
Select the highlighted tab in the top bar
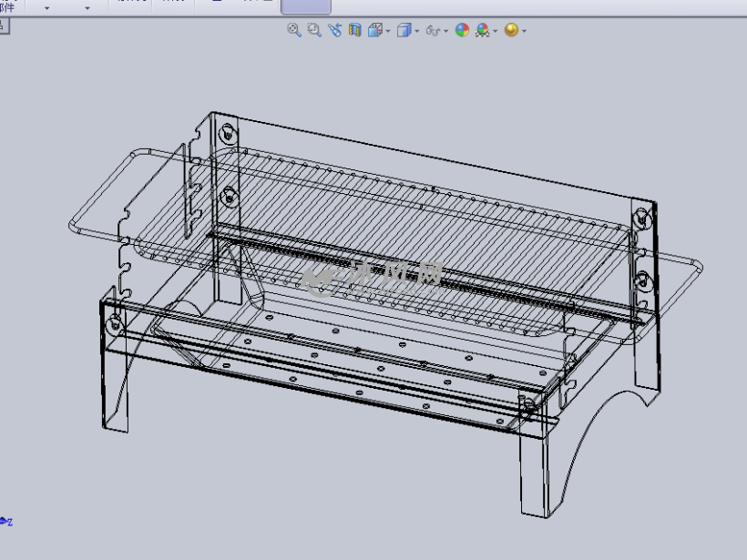305,6
